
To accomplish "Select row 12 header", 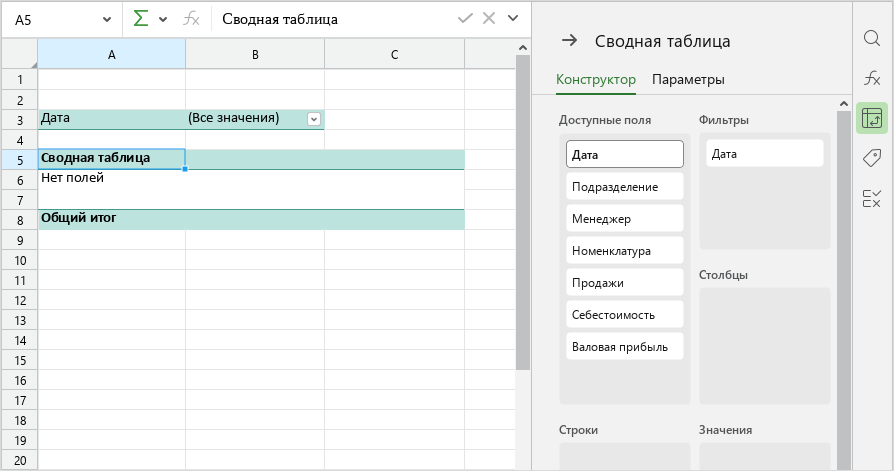I will pyautogui.click(x=20, y=301).
